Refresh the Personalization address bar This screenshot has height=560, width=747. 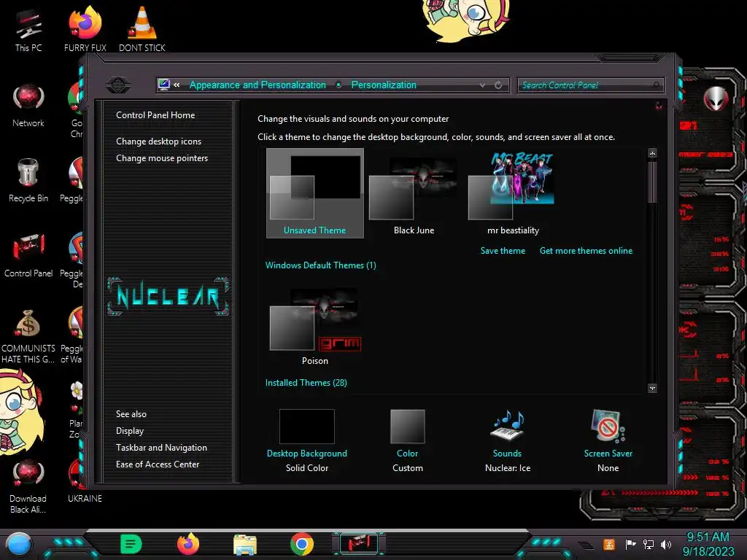[x=498, y=85]
